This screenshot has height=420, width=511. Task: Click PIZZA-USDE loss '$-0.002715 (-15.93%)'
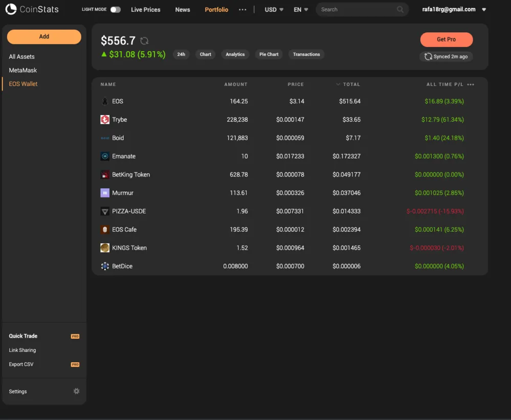(x=435, y=211)
